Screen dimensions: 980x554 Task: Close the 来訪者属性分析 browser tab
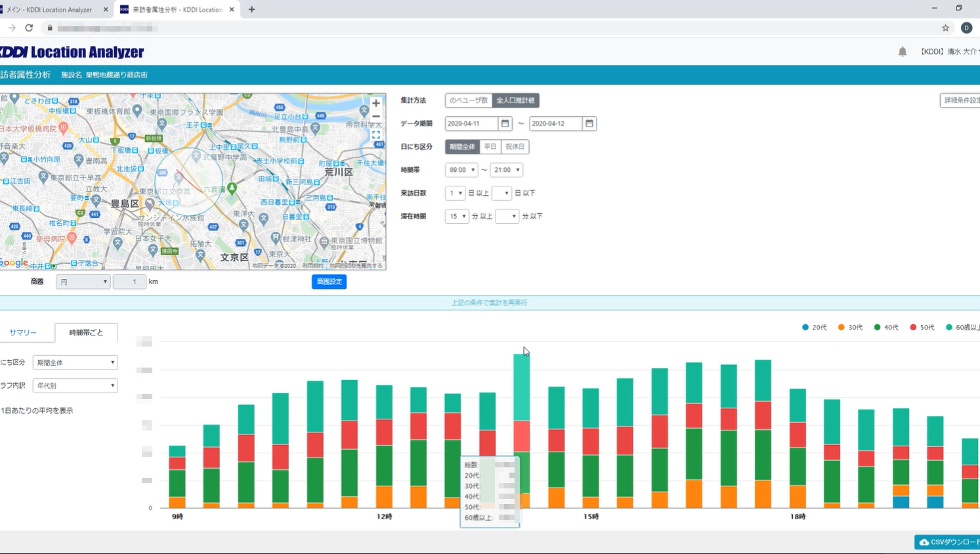point(232,10)
